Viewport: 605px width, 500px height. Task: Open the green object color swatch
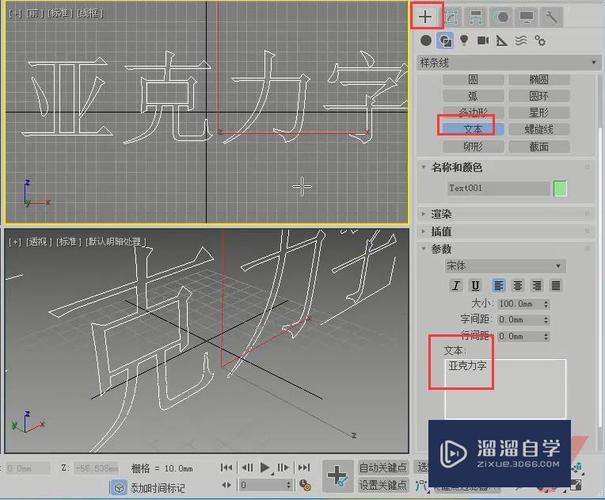[560, 189]
